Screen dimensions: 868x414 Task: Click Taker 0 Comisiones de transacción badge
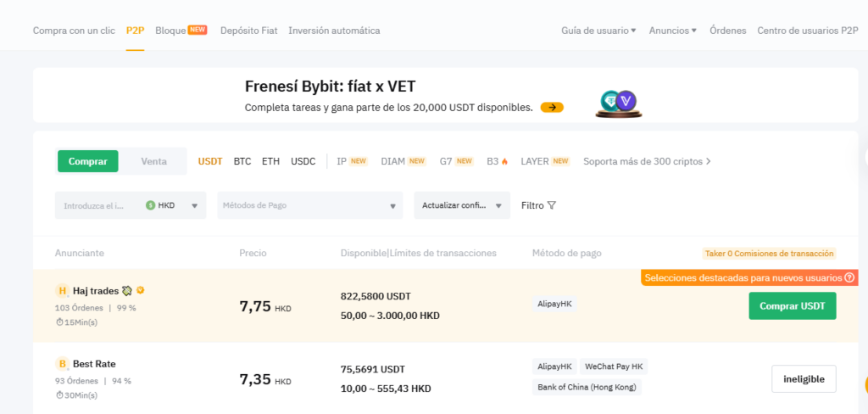(769, 254)
